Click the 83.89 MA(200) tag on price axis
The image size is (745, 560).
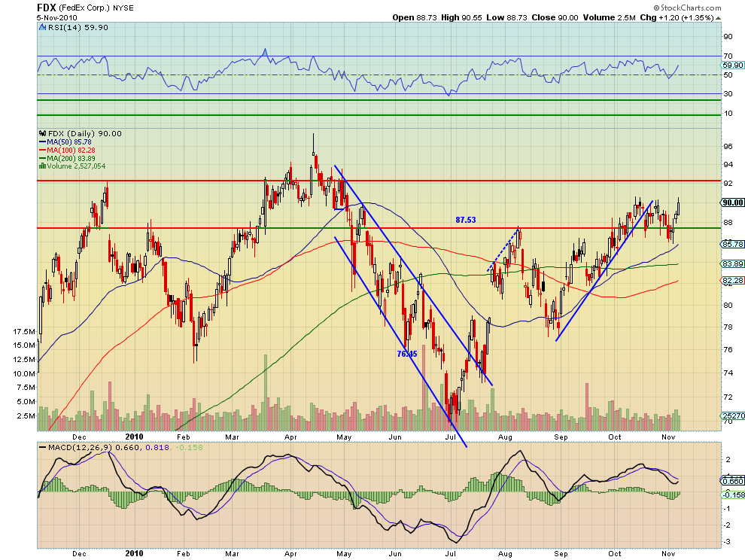click(732, 264)
